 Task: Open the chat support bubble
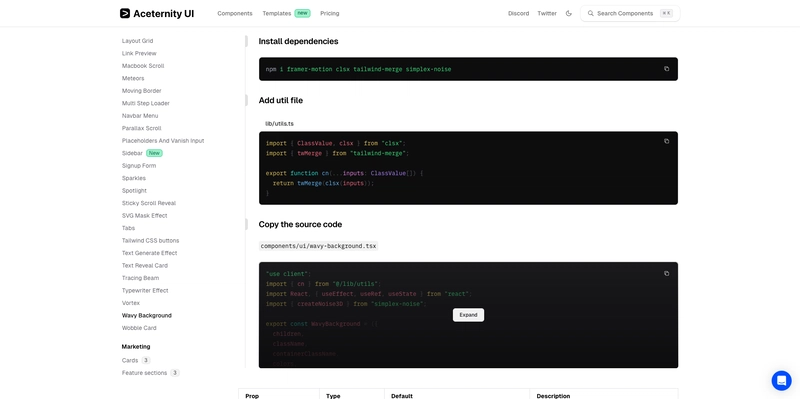781,380
